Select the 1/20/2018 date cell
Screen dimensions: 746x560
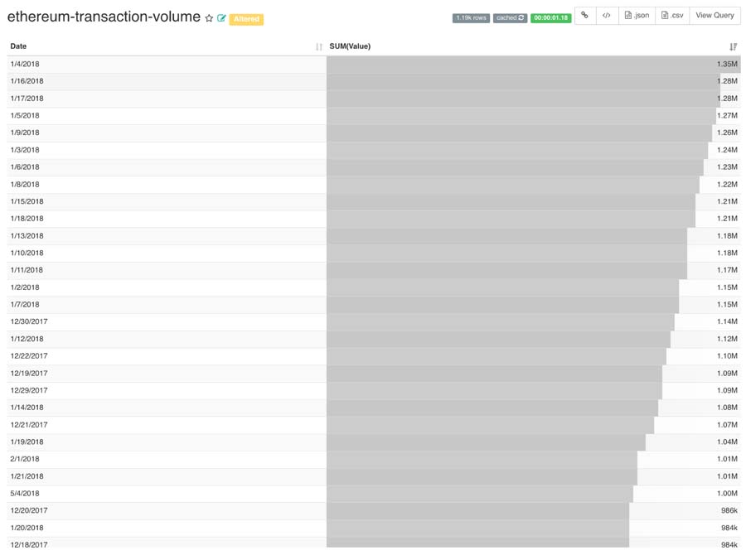[167, 529]
